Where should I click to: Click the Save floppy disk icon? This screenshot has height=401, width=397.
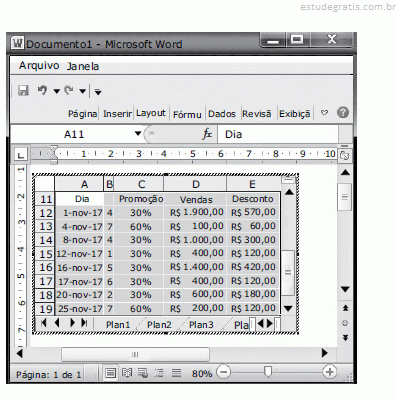[x=23, y=90]
